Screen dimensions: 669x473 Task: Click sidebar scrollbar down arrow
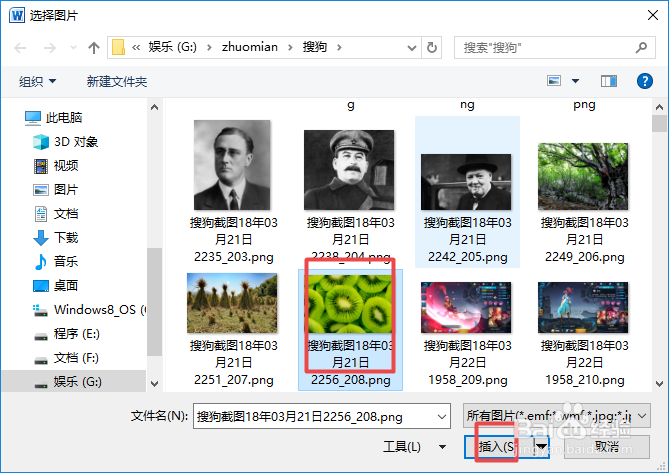(154, 383)
